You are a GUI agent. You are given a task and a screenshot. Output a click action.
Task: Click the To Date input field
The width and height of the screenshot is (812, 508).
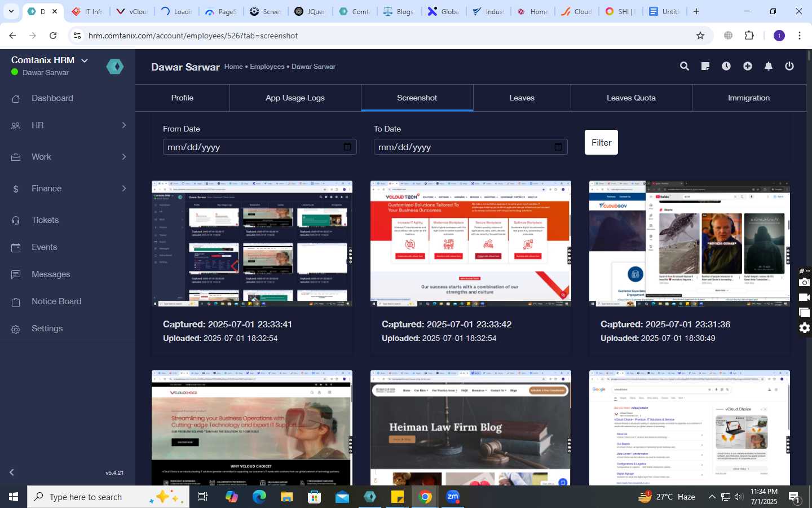coord(470,147)
